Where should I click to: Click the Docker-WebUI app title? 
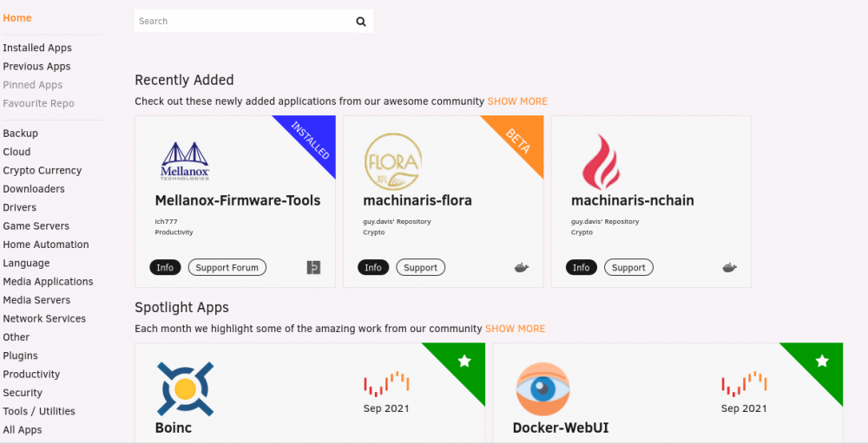(x=561, y=428)
